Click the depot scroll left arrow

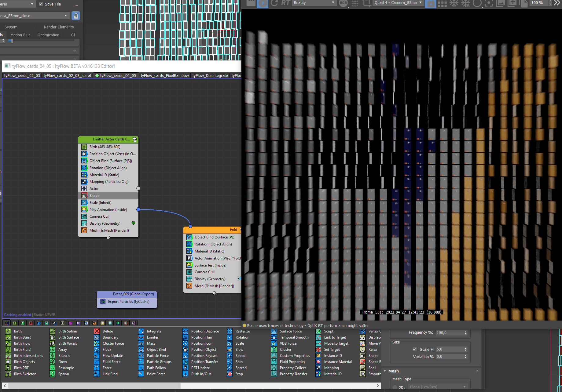click(5, 386)
